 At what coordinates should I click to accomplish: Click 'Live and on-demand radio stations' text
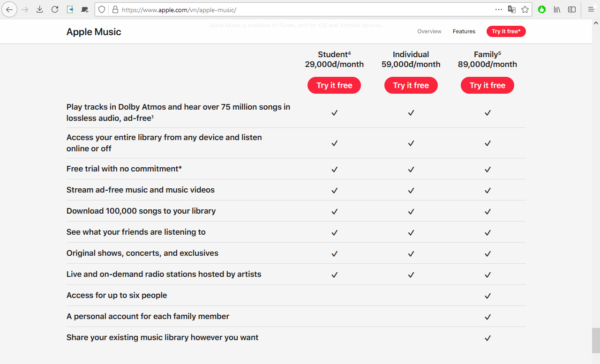pos(164,274)
